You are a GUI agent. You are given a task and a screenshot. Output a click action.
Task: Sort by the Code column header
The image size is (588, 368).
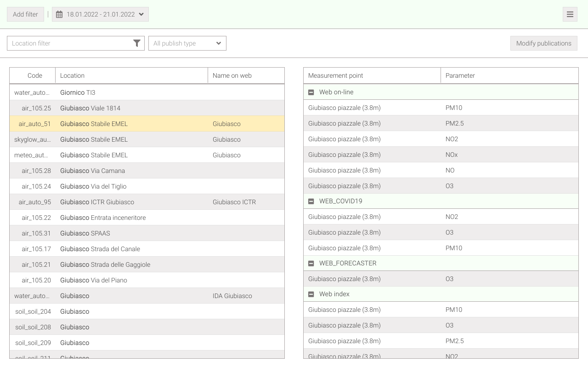[33, 75]
